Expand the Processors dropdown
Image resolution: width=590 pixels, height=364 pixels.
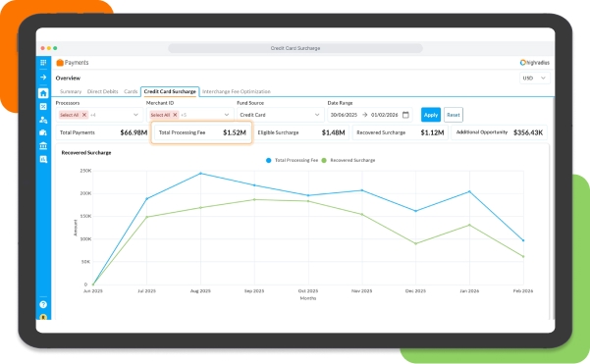tap(135, 115)
